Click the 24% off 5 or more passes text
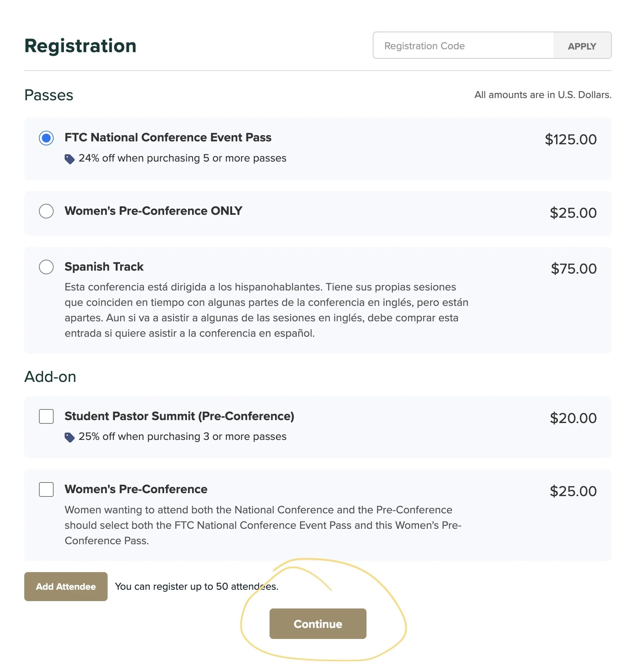The image size is (639, 672). coord(182,158)
